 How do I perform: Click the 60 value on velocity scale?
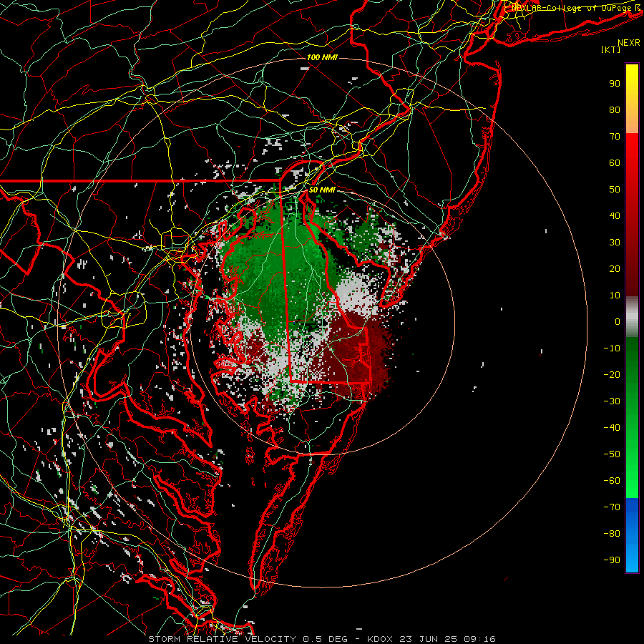615,163
